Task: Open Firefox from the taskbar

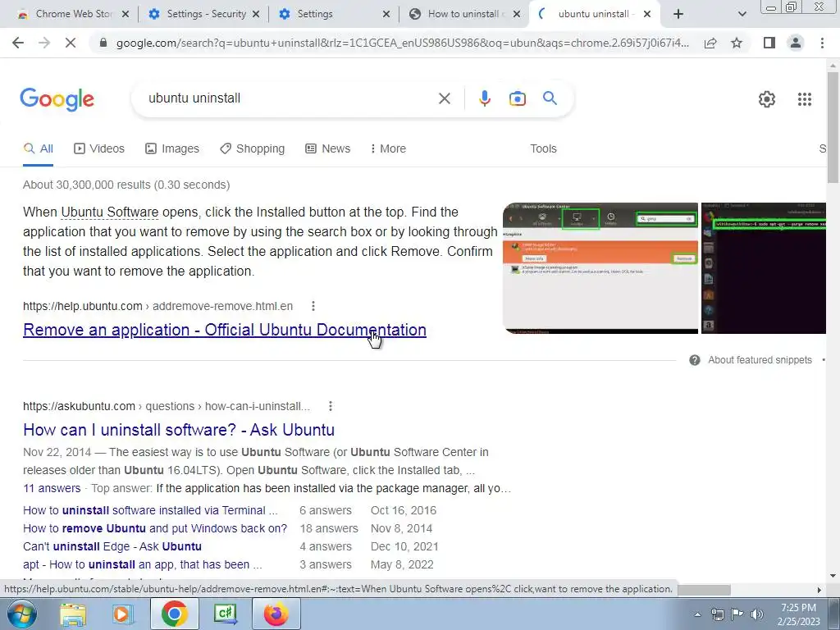Action: 276,614
